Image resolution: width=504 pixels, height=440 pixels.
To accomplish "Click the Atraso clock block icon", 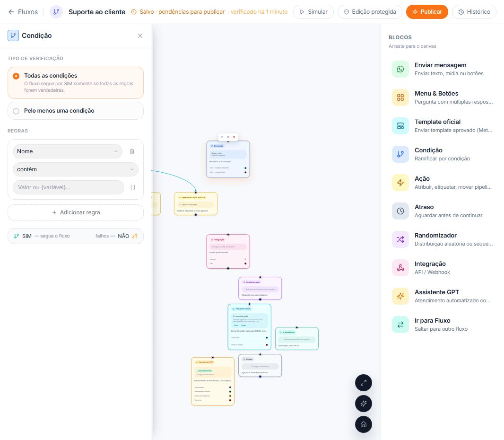I will [x=400, y=211].
